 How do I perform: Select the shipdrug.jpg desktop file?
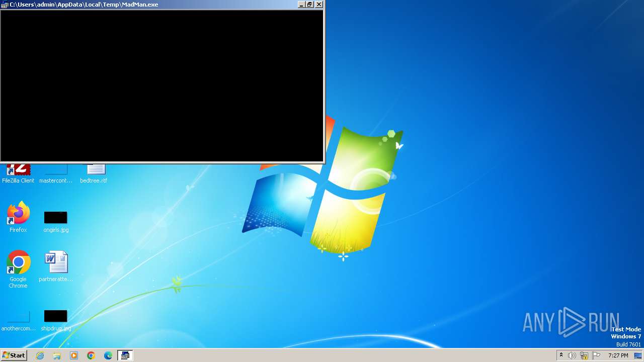(x=56, y=320)
